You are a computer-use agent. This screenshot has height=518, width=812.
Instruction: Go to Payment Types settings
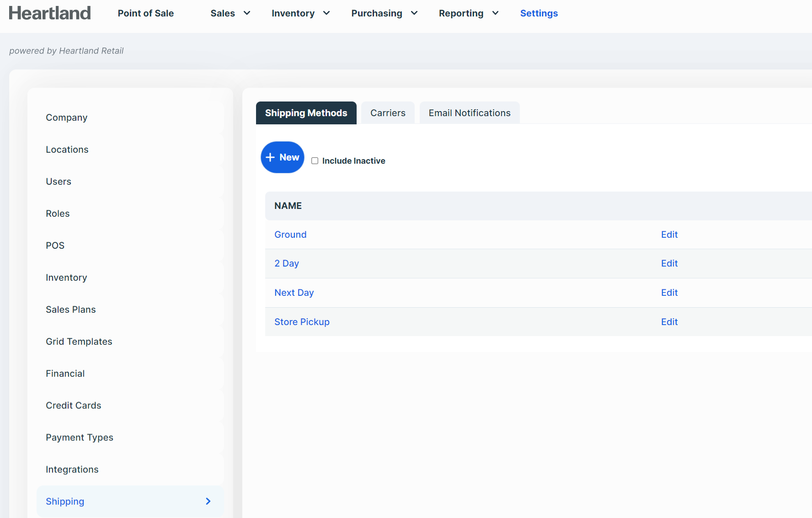pos(130,438)
